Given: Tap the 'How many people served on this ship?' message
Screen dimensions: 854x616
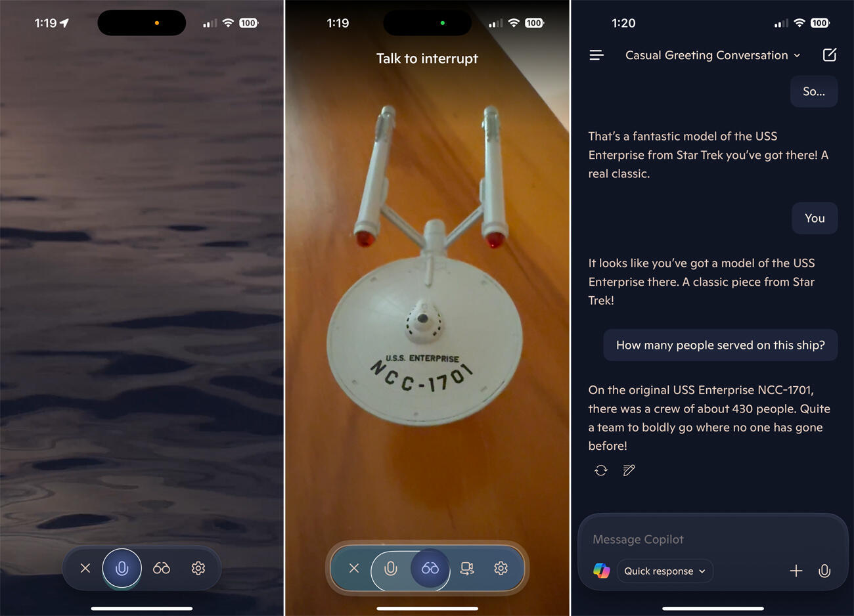Looking at the screenshot, I should point(721,345).
